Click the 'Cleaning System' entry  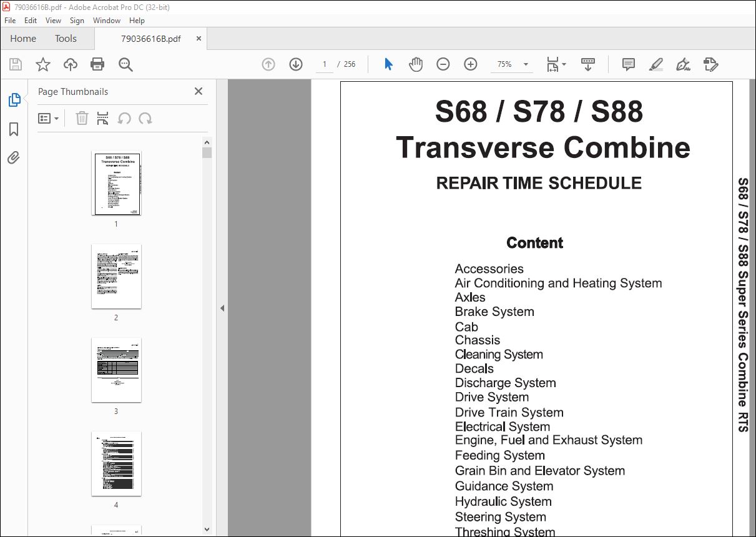pos(499,355)
